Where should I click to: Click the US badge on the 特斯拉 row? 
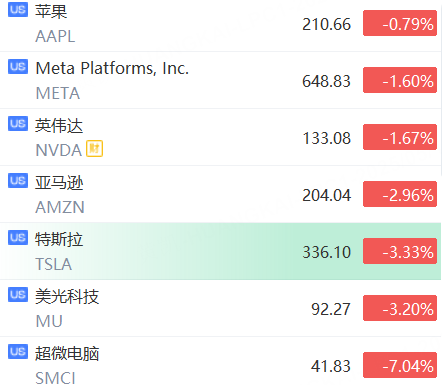[18, 238]
